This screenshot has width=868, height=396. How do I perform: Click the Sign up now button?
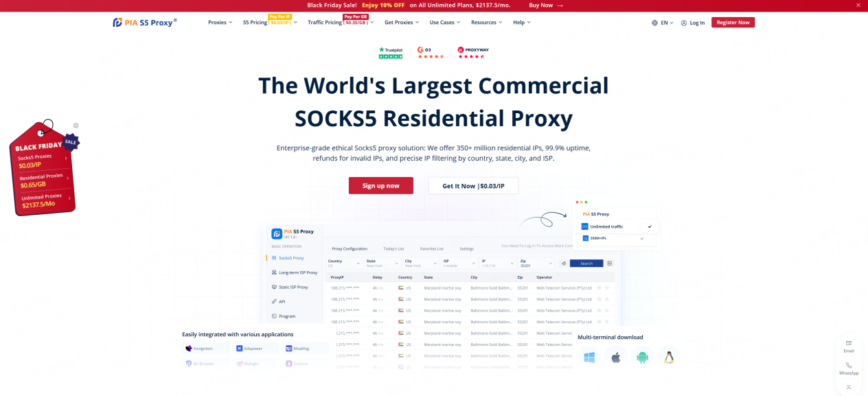(x=380, y=185)
